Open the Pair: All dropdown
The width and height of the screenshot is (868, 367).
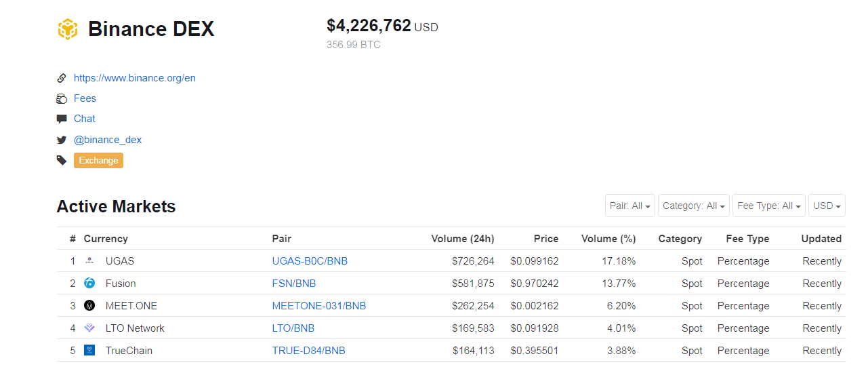630,206
